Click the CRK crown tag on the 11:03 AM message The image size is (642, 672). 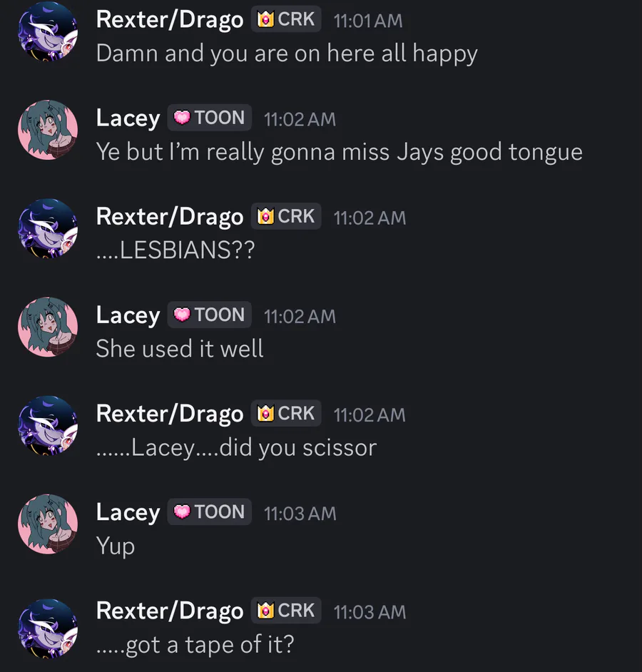pos(286,610)
